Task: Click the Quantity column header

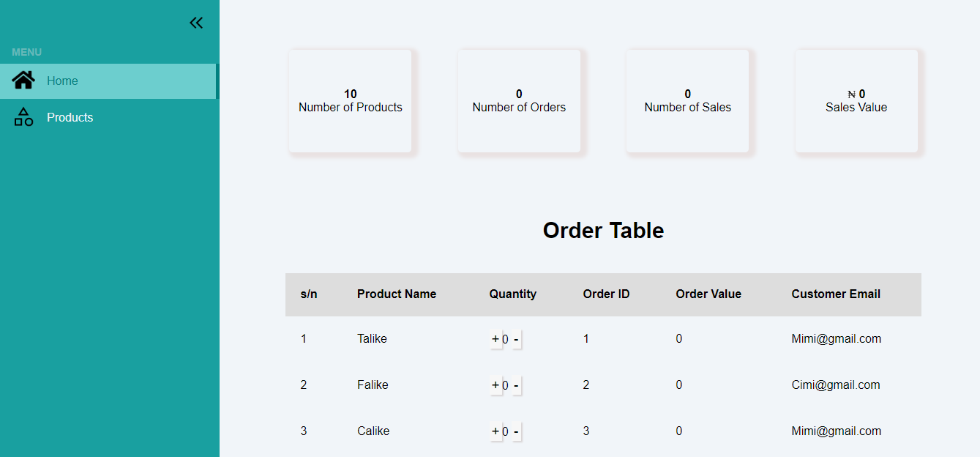Action: pyautogui.click(x=513, y=294)
